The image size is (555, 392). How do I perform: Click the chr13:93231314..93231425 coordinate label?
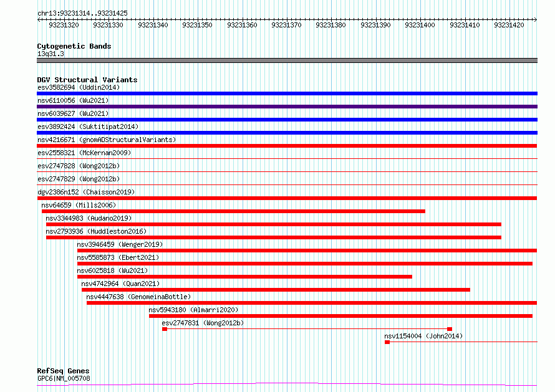point(82,13)
